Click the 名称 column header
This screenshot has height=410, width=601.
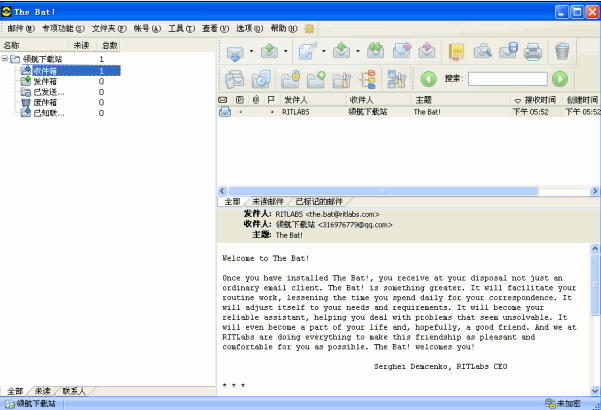pyautogui.click(x=34, y=45)
